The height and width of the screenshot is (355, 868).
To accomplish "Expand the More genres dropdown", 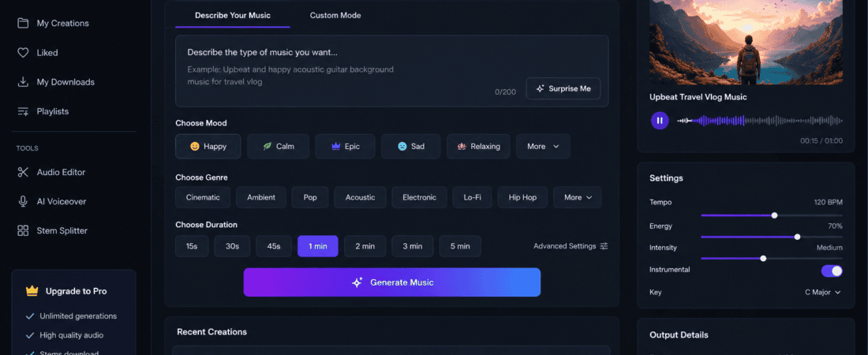I will coord(578,197).
